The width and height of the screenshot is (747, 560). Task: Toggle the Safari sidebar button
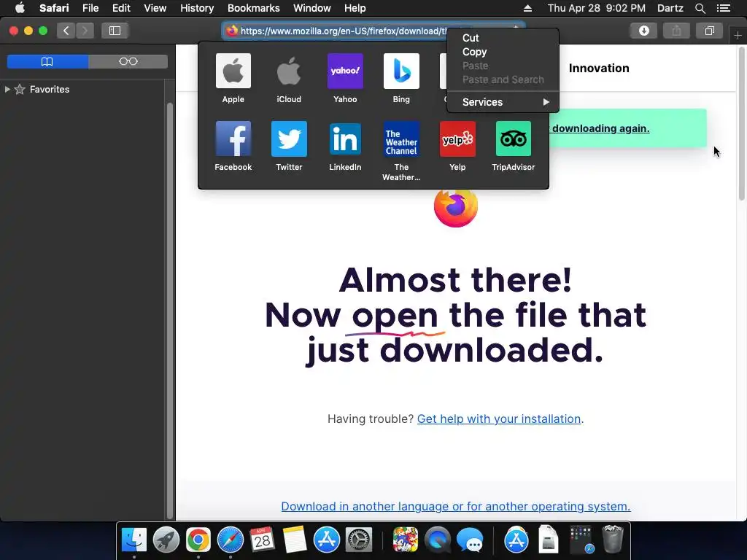point(115,31)
